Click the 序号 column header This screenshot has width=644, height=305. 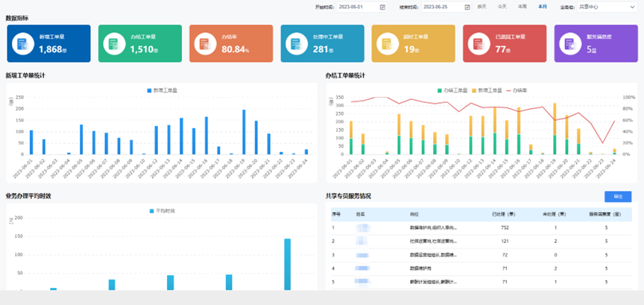click(335, 214)
